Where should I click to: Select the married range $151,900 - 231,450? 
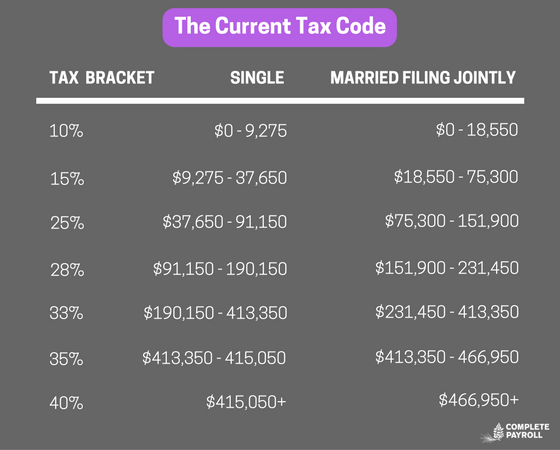click(447, 268)
